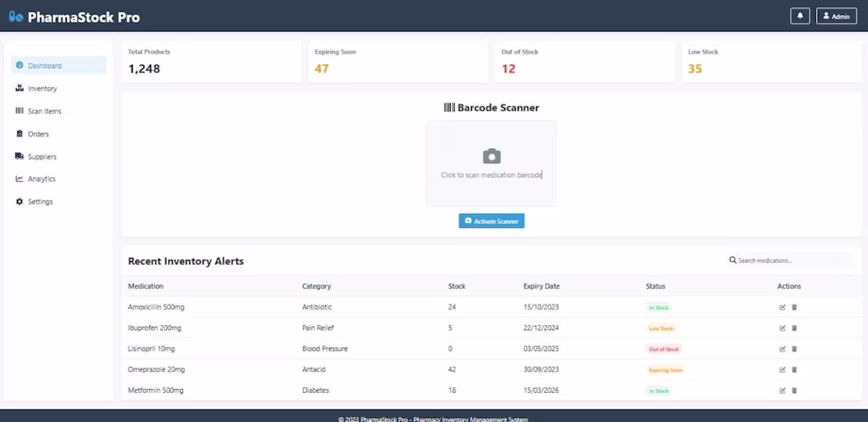Open the Admin user menu
Viewport: 868px width, 422px height.
tap(836, 16)
